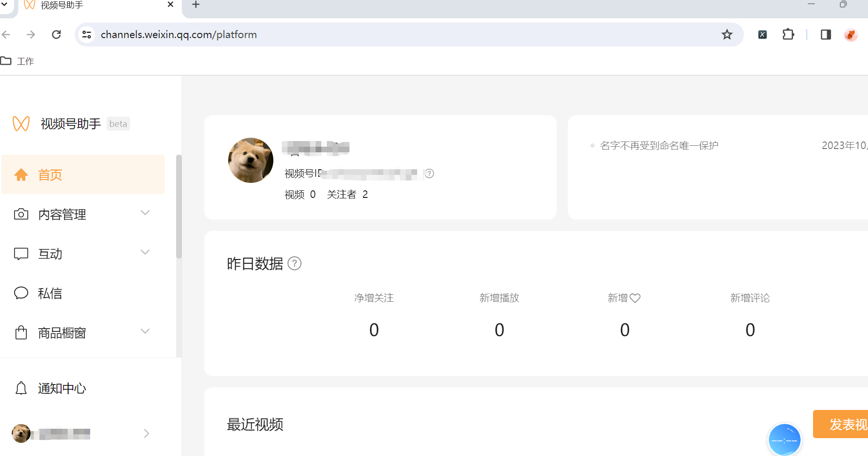Open the 工作 bookmarks folder
Image resolution: width=868 pixels, height=456 pixels.
point(18,61)
